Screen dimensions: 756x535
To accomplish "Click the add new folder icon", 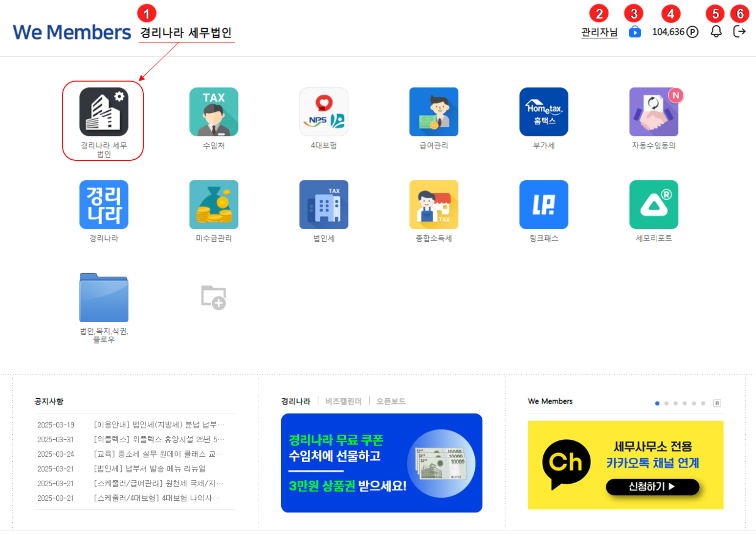I will [x=214, y=298].
